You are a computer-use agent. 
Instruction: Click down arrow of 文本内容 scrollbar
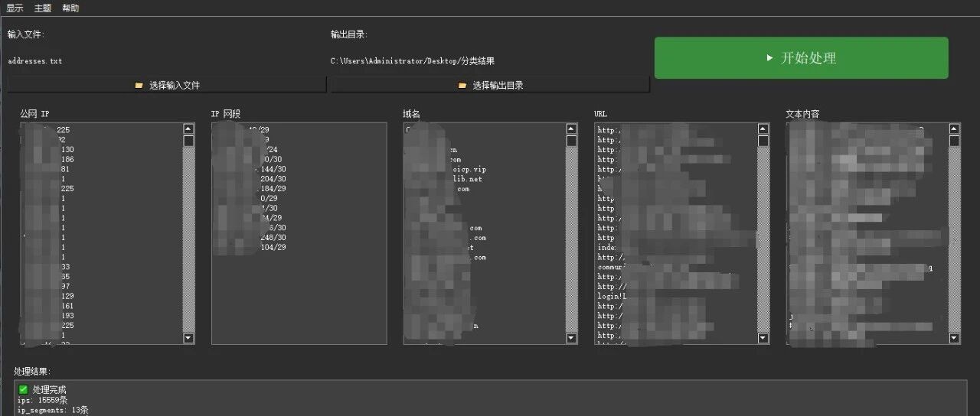pyautogui.click(x=954, y=337)
